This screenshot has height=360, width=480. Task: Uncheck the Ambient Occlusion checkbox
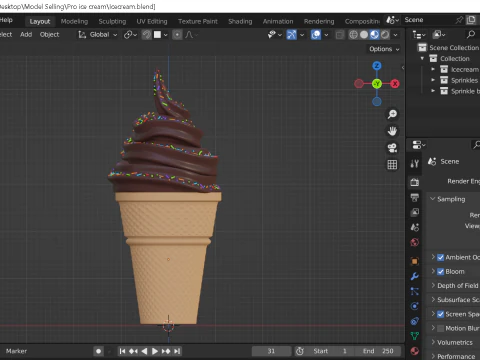(x=440, y=257)
